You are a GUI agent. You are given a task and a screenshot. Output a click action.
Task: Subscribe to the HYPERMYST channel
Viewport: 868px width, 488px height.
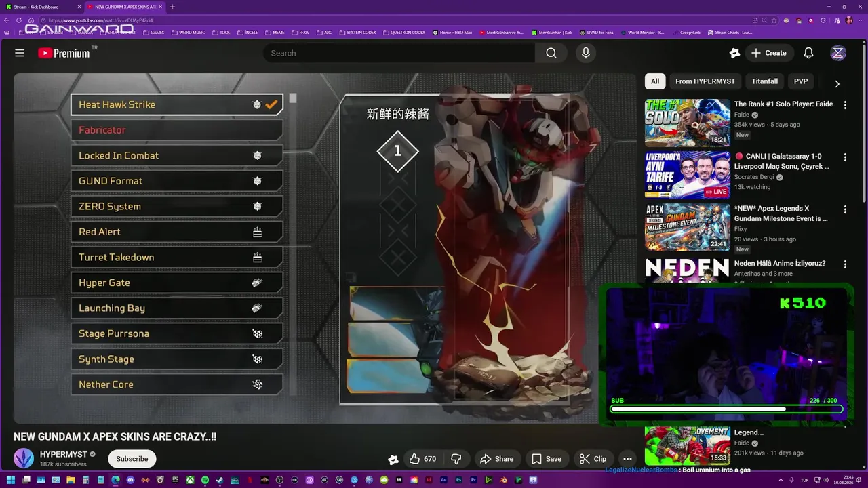point(132,459)
